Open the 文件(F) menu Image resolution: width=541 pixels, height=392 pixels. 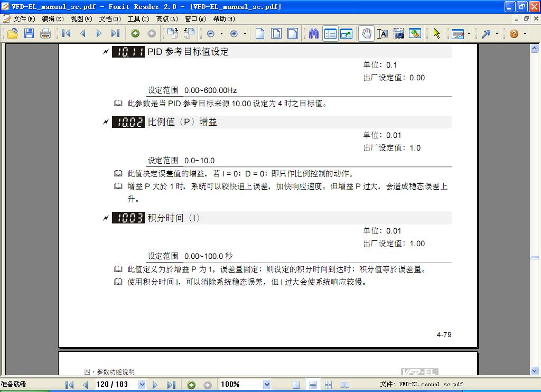pos(23,18)
